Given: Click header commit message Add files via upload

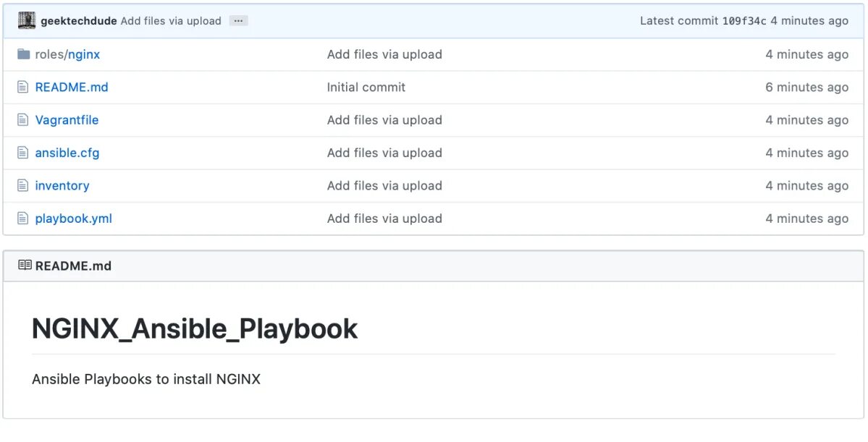Looking at the screenshot, I should click(x=171, y=21).
